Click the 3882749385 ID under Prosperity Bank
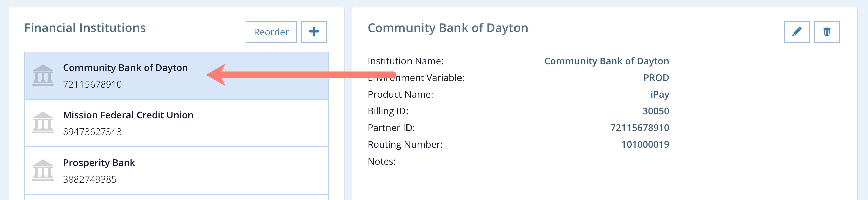 pyautogui.click(x=90, y=179)
